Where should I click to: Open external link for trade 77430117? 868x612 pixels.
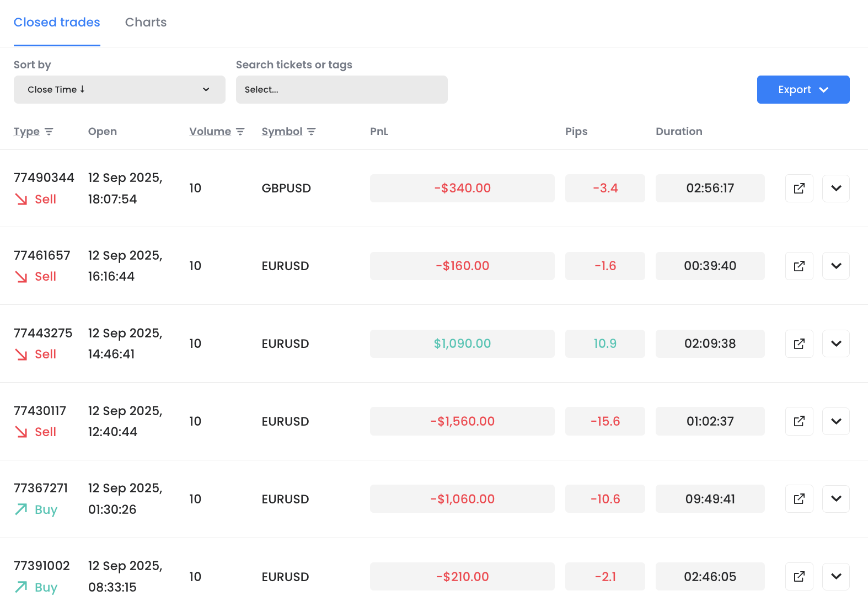[799, 422]
